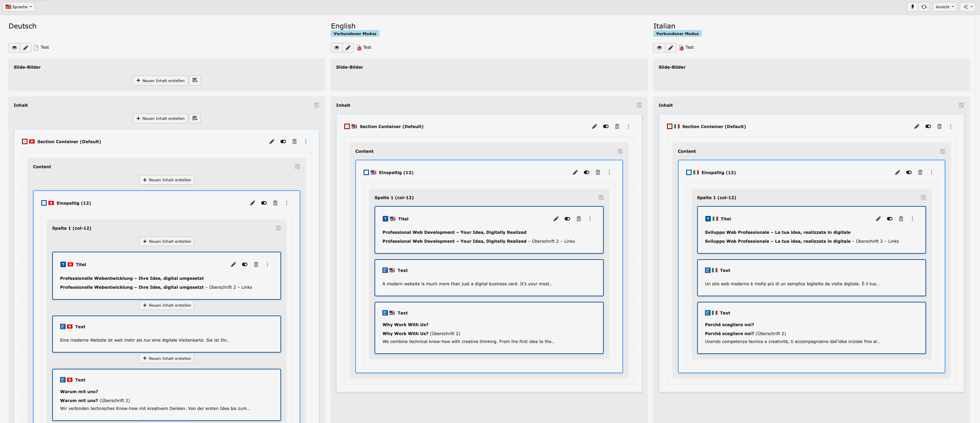Viewport: 980px width, 423px height.
Task: Delete the Italian Titel element
Action: [901, 219]
